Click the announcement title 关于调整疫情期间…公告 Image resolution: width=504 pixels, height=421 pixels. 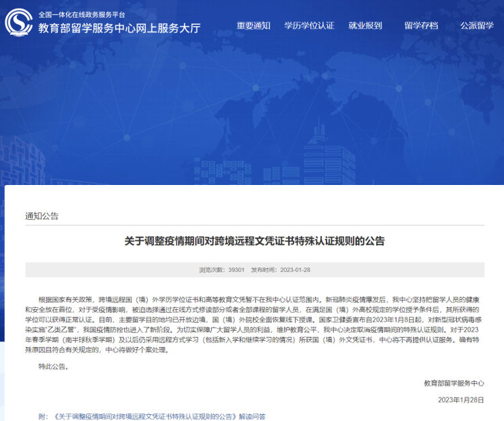[x=255, y=241]
